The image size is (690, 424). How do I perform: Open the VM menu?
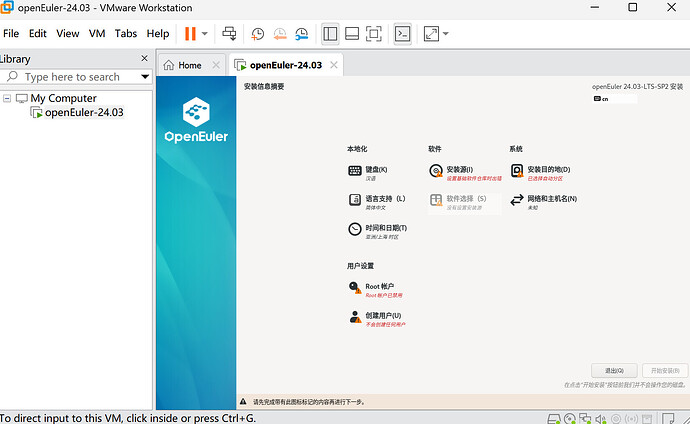pos(97,33)
